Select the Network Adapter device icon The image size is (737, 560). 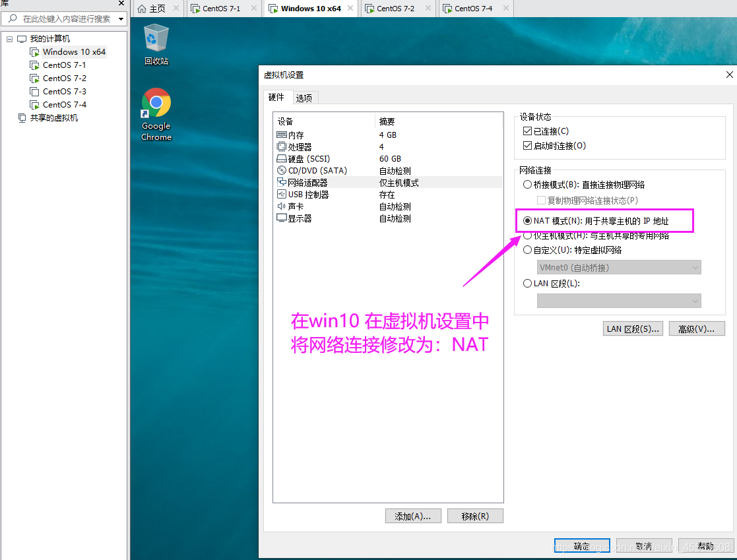click(x=282, y=182)
